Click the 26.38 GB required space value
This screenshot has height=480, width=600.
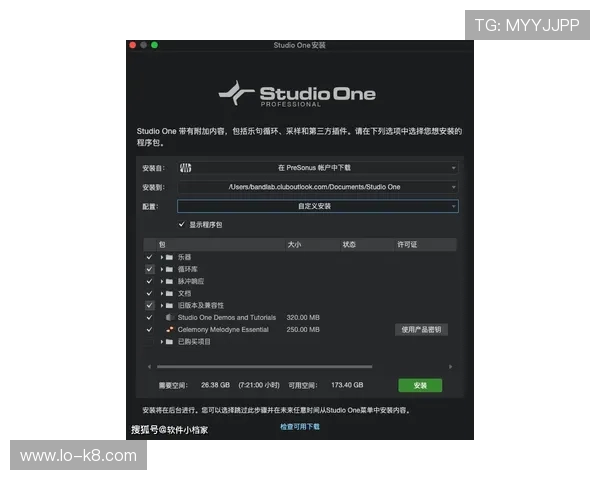215,385
